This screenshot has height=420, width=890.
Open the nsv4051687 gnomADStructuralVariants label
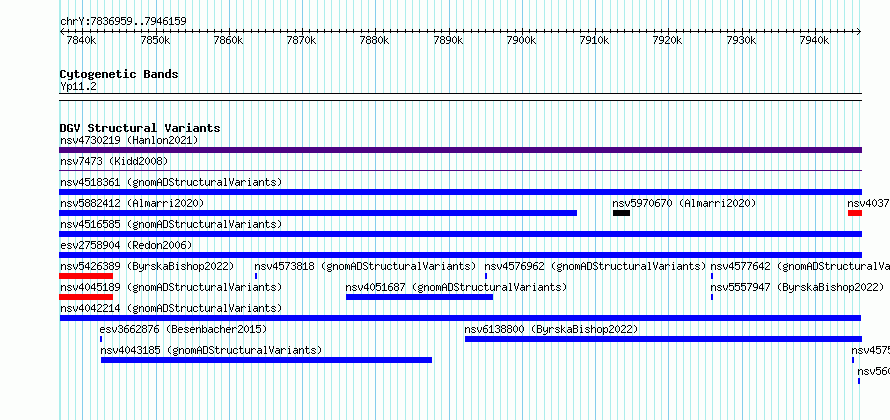456,287
